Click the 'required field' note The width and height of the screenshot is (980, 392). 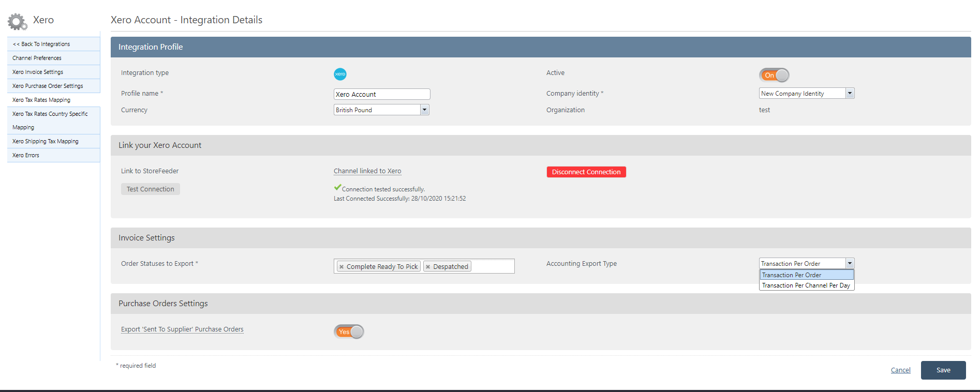pyautogui.click(x=136, y=366)
